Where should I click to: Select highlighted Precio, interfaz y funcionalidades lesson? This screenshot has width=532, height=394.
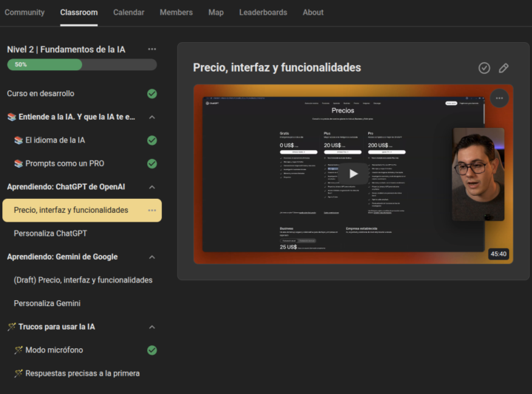click(82, 211)
